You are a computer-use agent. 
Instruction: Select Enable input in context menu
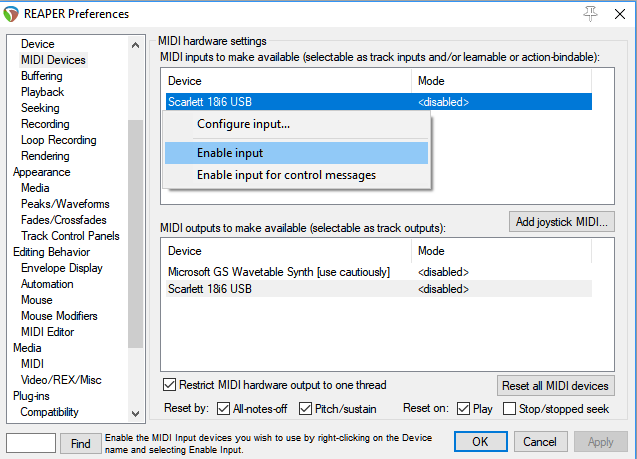(297, 153)
